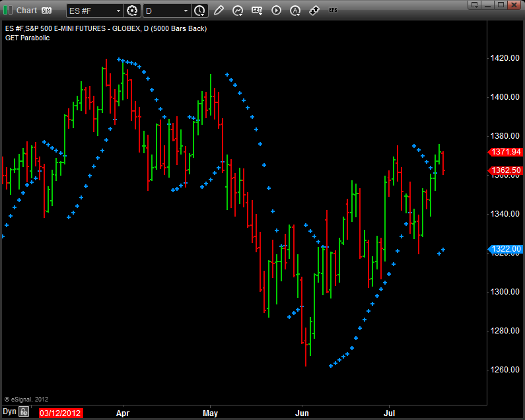Click the ES #F S&P 500 E-MINI title text
The height and width of the screenshot is (420, 525).
click(106, 29)
